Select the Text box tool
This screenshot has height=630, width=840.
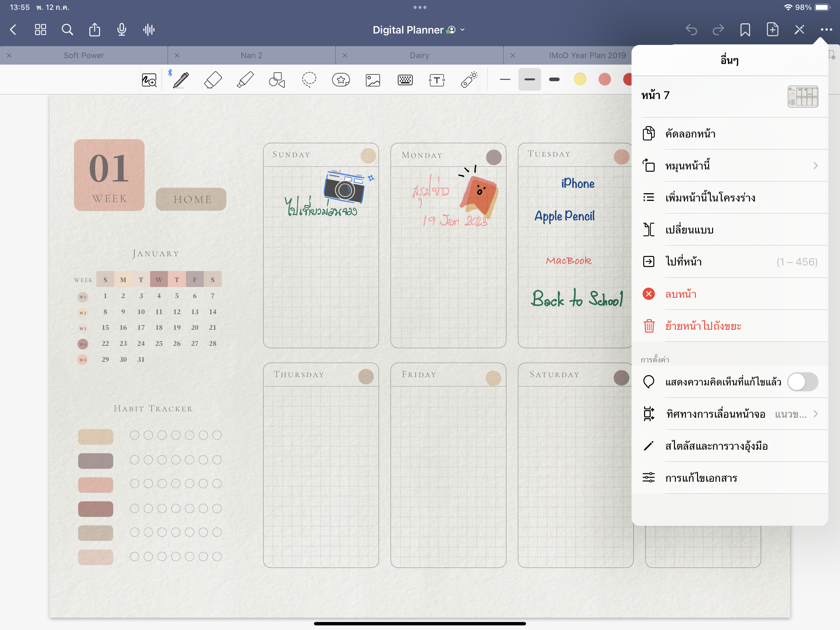pos(437,80)
